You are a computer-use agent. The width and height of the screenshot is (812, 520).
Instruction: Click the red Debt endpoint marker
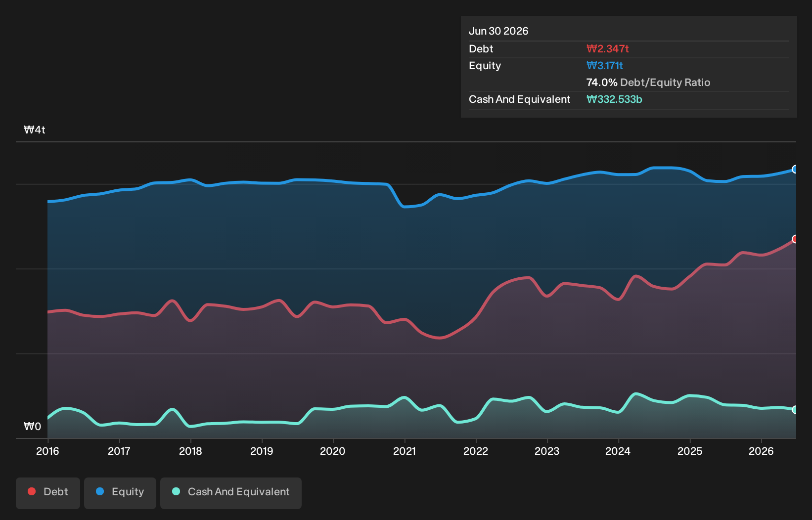coord(795,239)
